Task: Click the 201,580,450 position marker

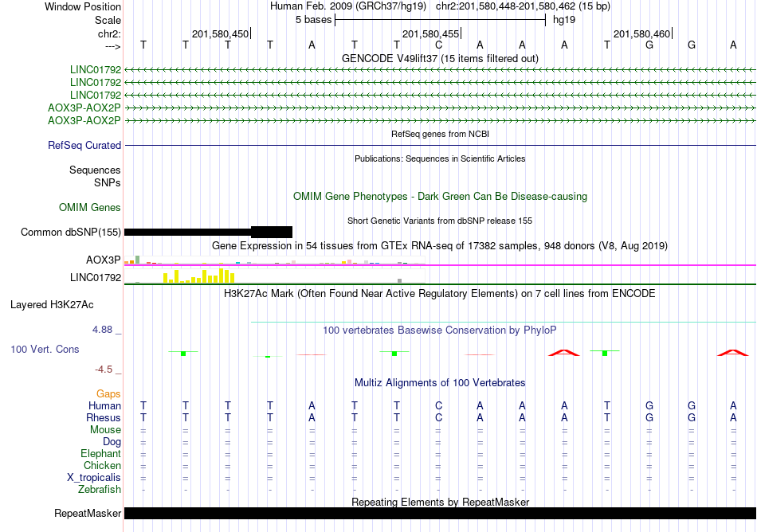Action: pyautogui.click(x=221, y=33)
